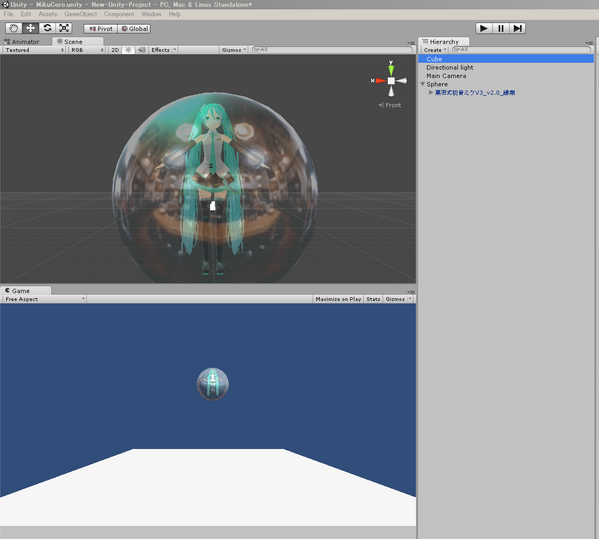Image resolution: width=599 pixels, height=539 pixels.
Task: Collapse the Sphere tree node
Action: 423,84
